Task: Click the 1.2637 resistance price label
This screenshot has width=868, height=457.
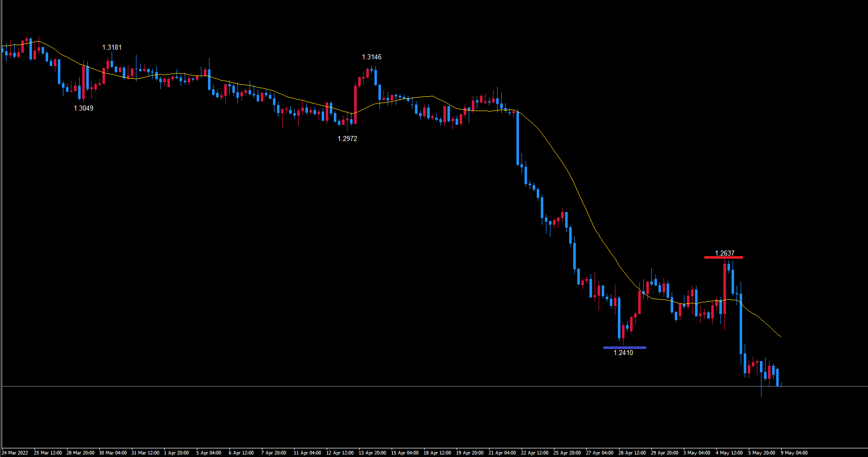Action: point(724,253)
